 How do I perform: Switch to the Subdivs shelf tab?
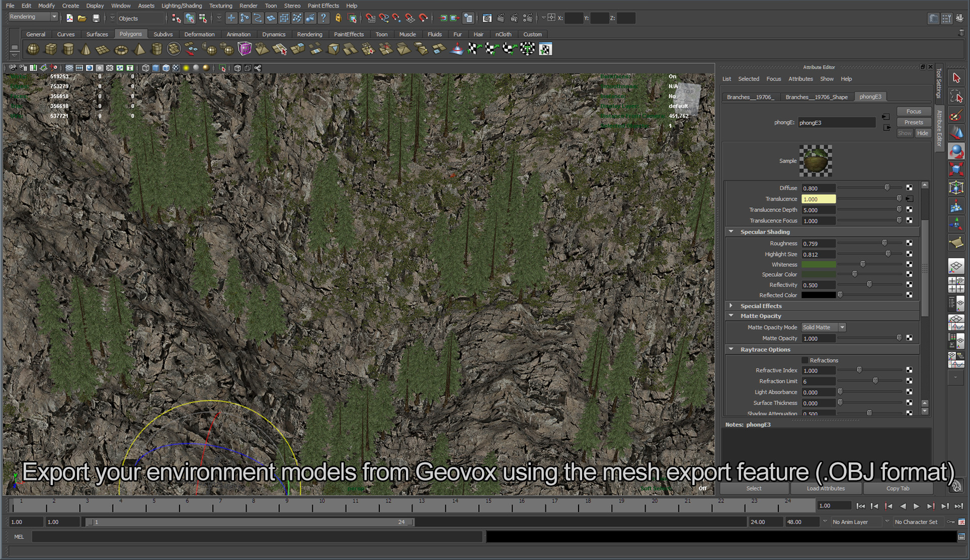(x=163, y=34)
